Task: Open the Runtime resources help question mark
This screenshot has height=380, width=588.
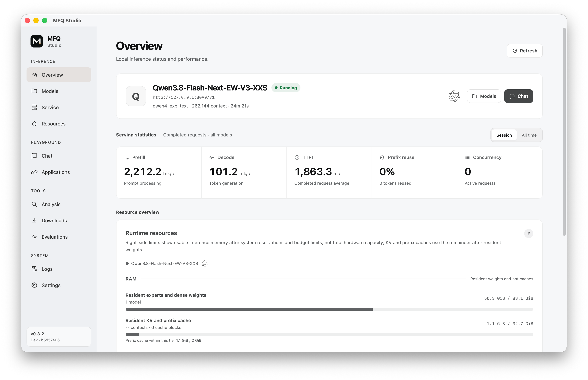Action: tap(528, 233)
